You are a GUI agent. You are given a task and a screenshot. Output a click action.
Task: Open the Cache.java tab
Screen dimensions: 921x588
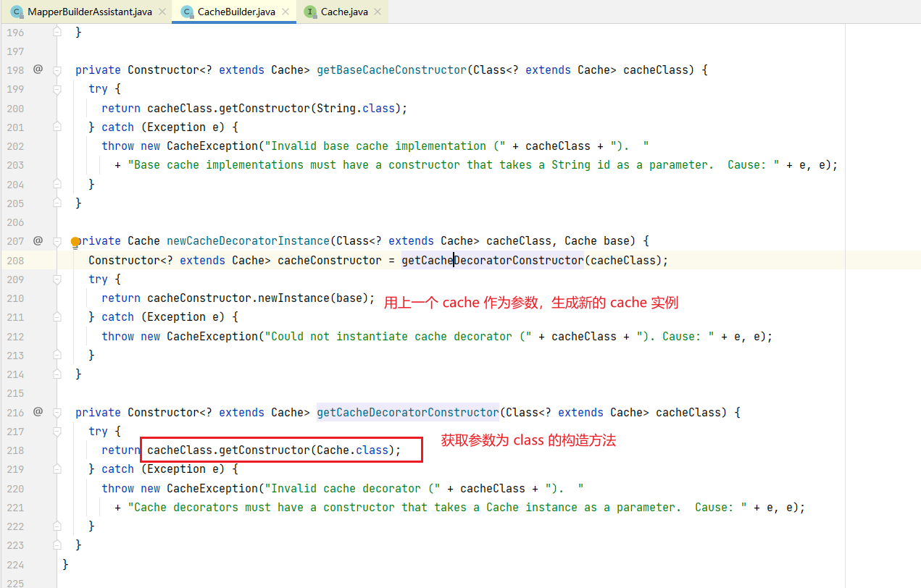pyautogui.click(x=344, y=12)
